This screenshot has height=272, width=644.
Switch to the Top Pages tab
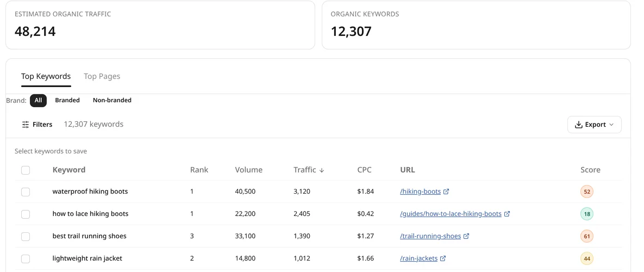pos(102,76)
